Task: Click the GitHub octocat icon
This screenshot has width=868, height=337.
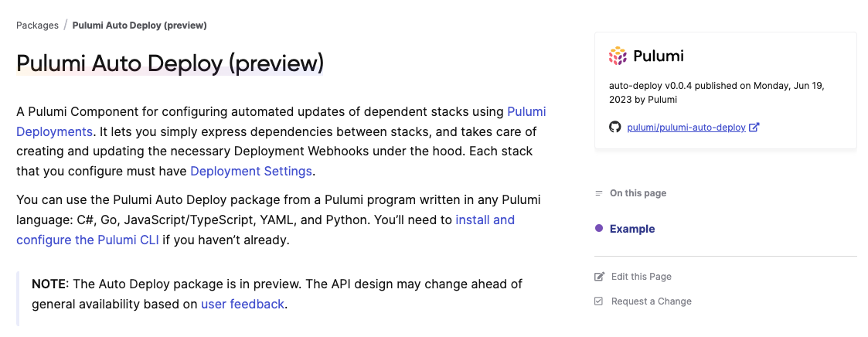Action: coord(614,128)
